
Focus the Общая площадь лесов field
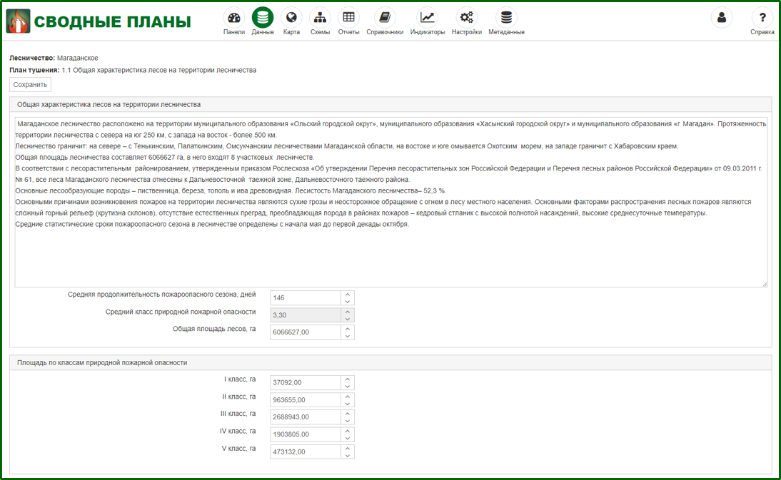pos(305,332)
